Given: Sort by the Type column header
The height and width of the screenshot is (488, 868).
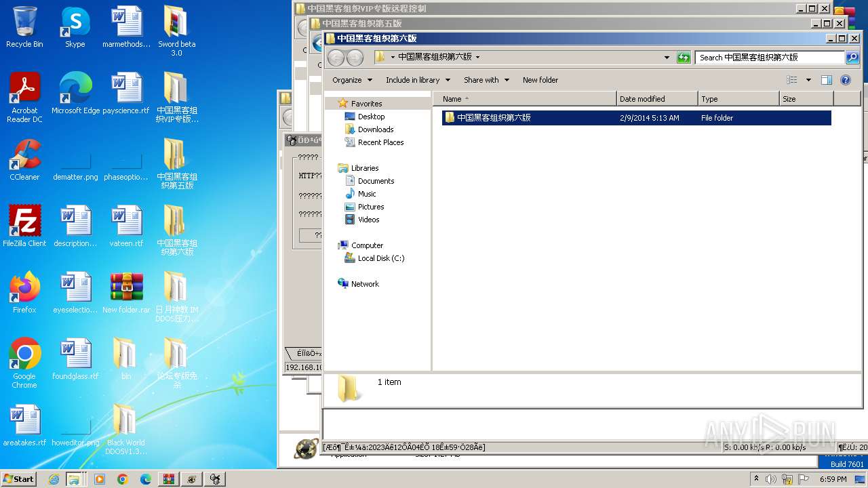Looking at the screenshot, I should click(x=738, y=99).
